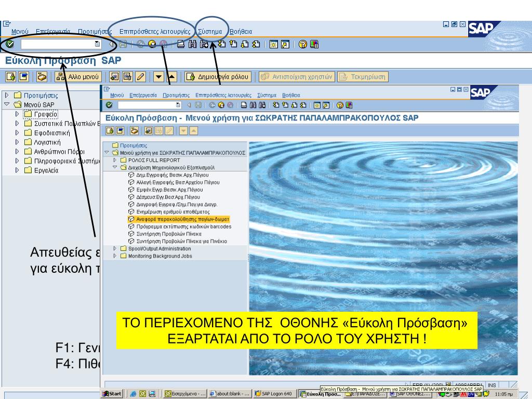
Task: Collapse the Διαχείριση Μηχανολογικού Εξοπλισμού folder
Action: coord(115,167)
